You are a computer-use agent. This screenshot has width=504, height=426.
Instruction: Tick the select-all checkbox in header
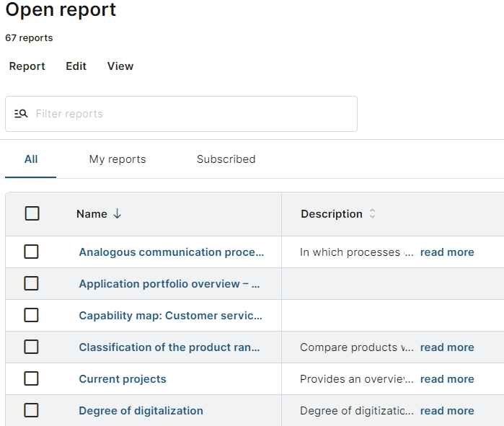click(32, 213)
